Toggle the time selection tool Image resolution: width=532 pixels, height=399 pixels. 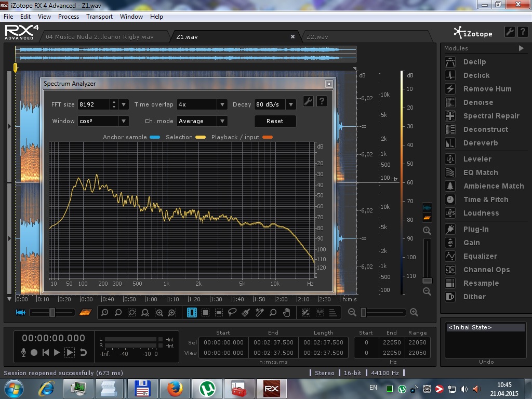[x=192, y=312]
